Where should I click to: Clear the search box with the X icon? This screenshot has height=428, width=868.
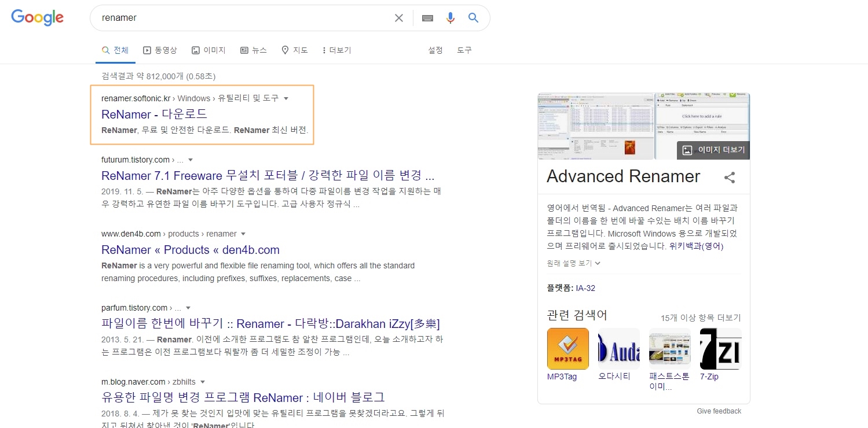coord(399,18)
